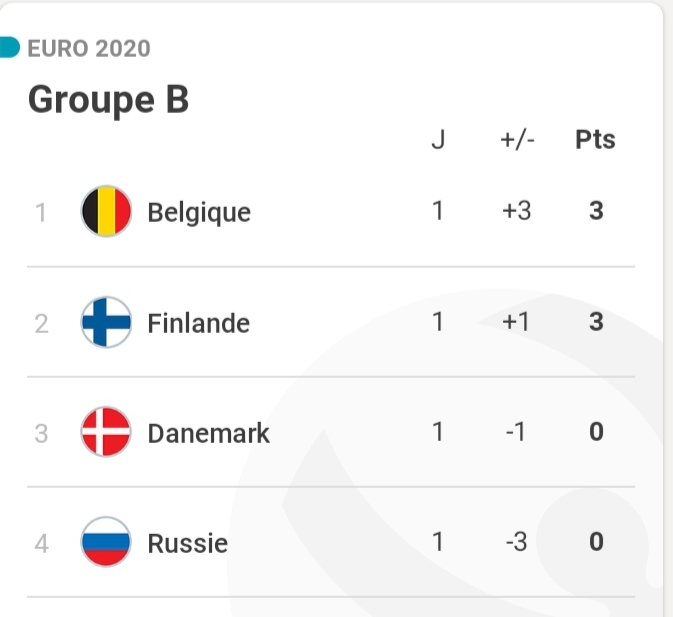Click the blue EURO 2020 tag marker

(10, 47)
